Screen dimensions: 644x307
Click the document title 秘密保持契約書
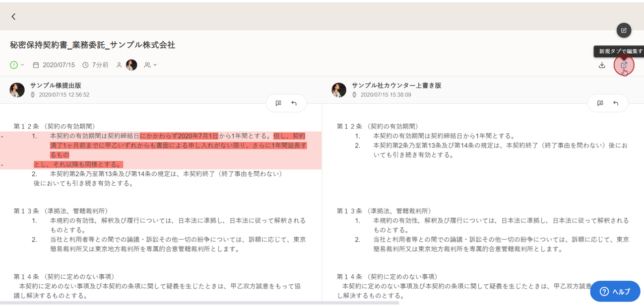pos(92,45)
